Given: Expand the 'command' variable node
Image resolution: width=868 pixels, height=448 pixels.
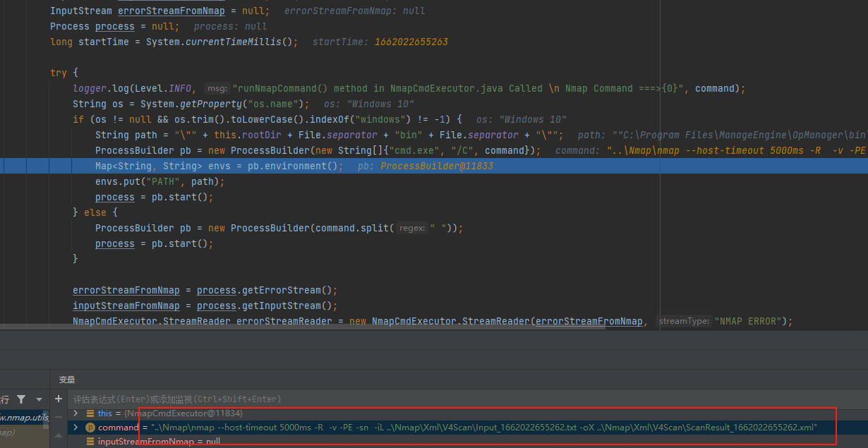Looking at the screenshot, I should [x=76, y=428].
